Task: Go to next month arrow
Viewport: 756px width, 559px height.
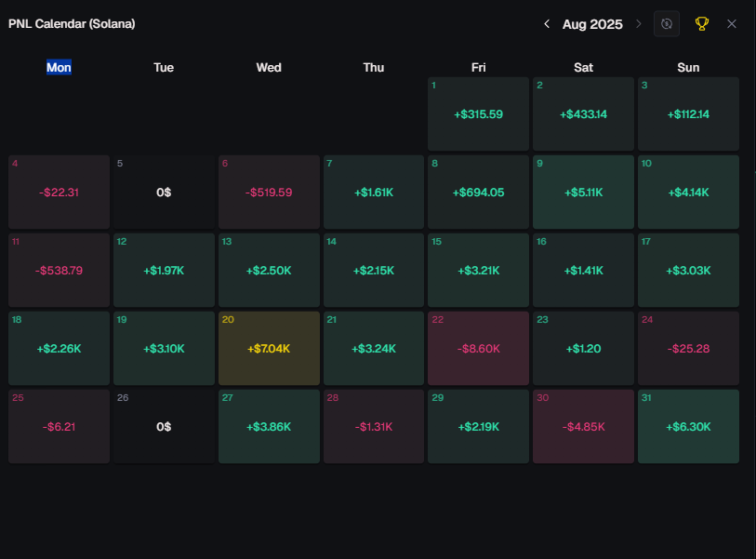Action: coord(638,23)
